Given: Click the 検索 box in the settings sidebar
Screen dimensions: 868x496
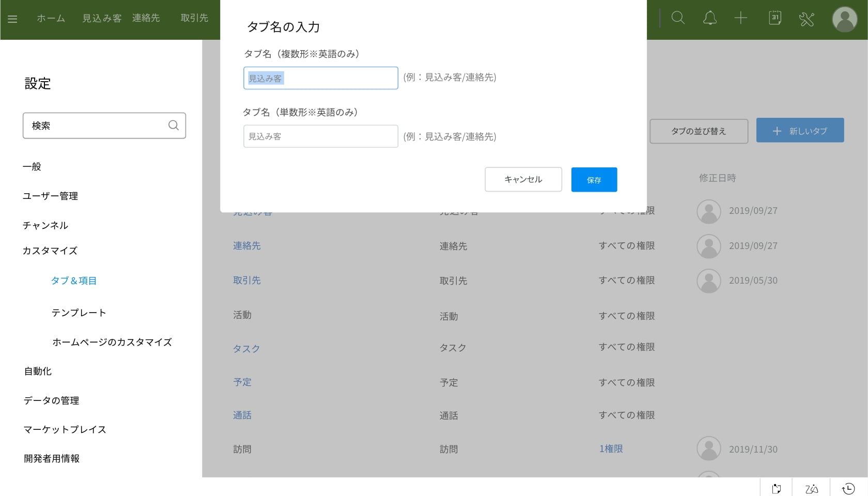Looking at the screenshot, I should coord(98,126).
